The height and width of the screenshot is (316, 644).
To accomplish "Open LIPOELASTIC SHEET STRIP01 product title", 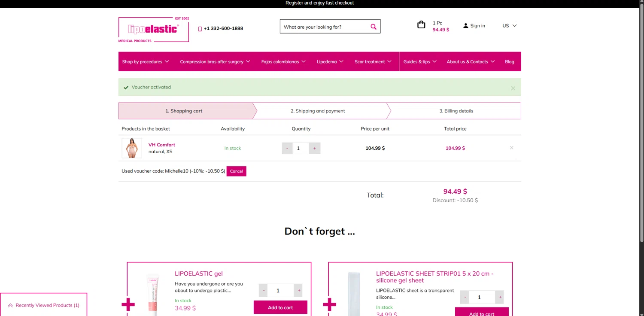I will (x=435, y=277).
